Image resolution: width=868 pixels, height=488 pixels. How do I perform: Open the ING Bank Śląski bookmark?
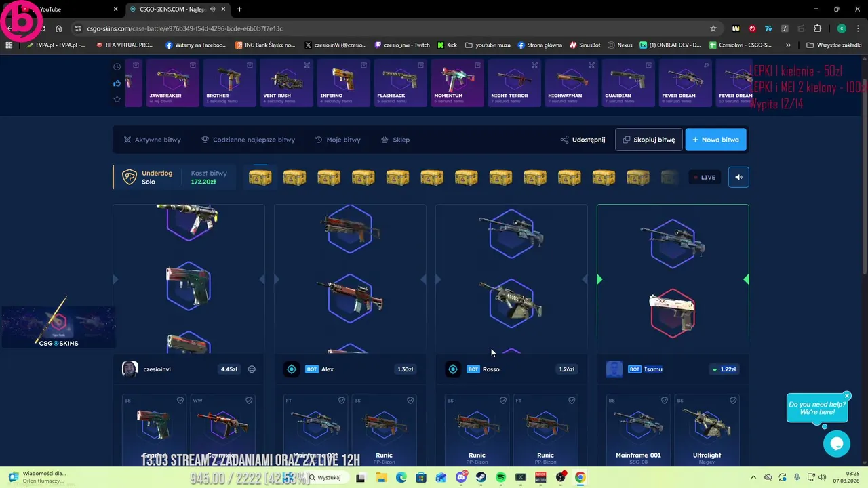(x=265, y=45)
